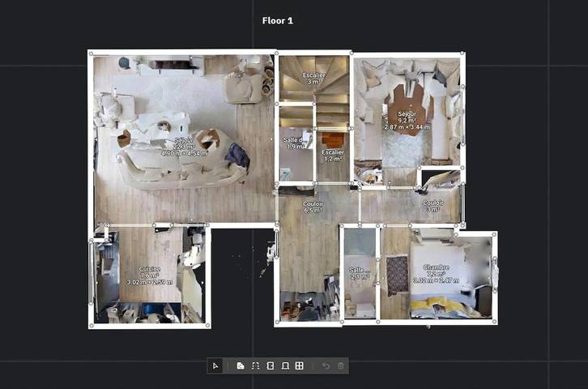Image resolution: width=588 pixels, height=389 pixels.
Task: Select the Couloir 6.5 m² label
Action: tap(313, 207)
